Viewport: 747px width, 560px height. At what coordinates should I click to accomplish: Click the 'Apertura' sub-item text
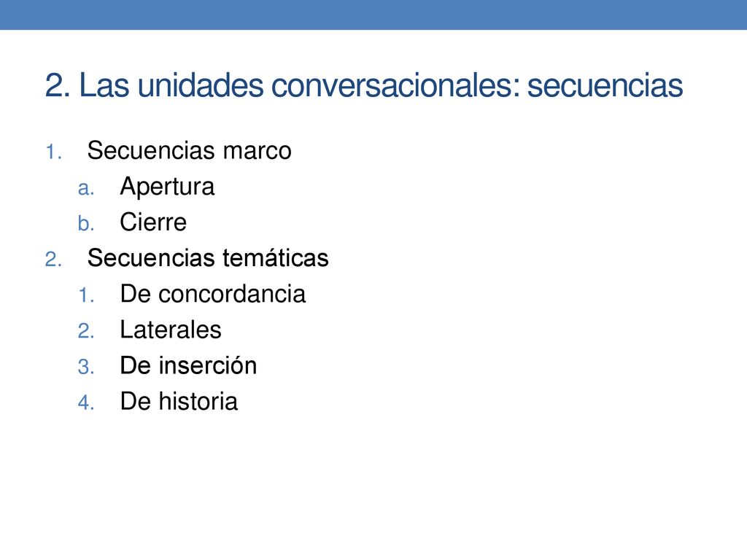(167, 187)
